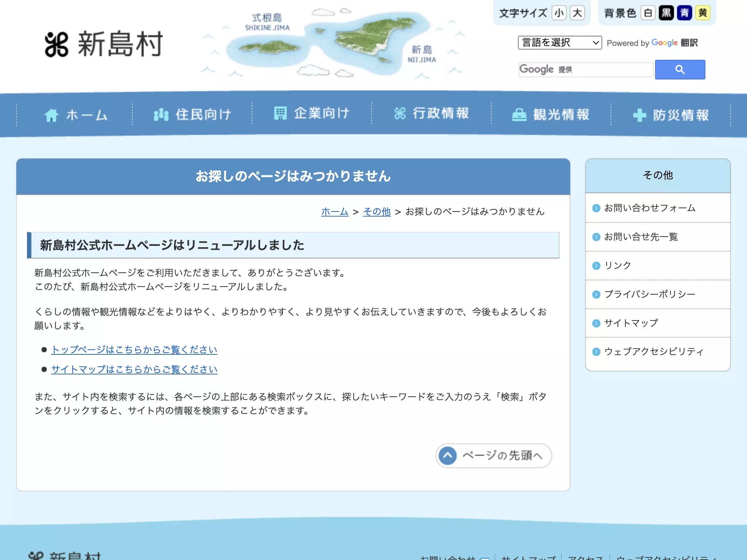The image size is (747, 560).
Task: Click the arrow bullet beside ウェブアクセシビリティ
Action: pos(596,351)
